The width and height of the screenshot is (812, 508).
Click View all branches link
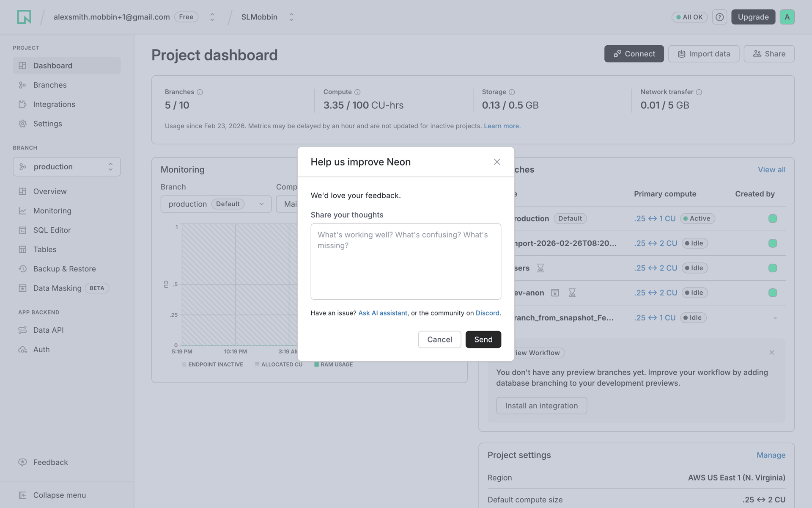coord(771,170)
